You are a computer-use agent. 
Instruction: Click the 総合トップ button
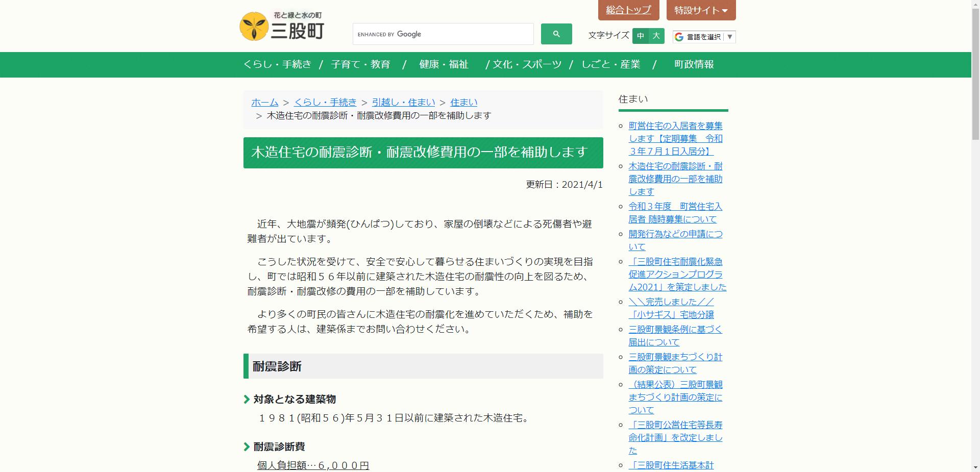point(627,10)
